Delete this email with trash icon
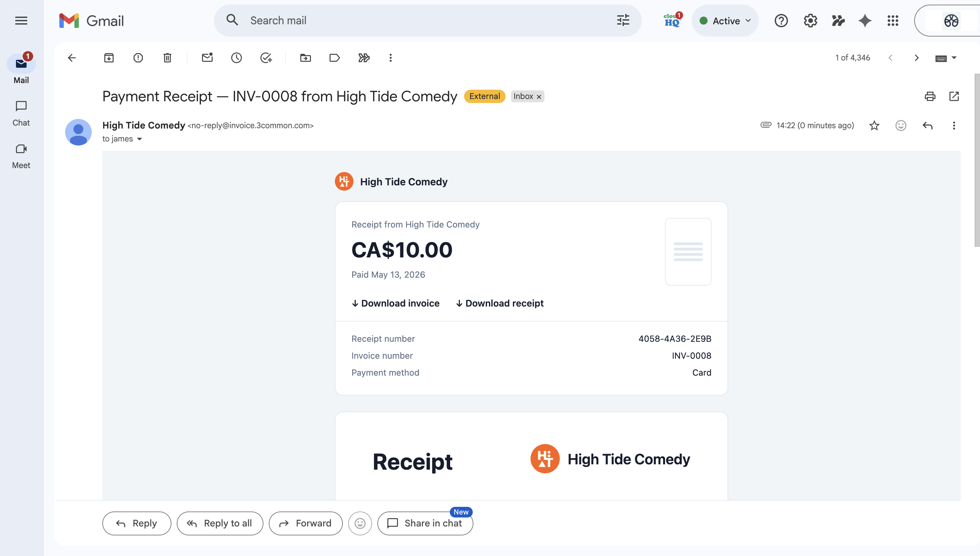980x556 pixels. [x=167, y=58]
